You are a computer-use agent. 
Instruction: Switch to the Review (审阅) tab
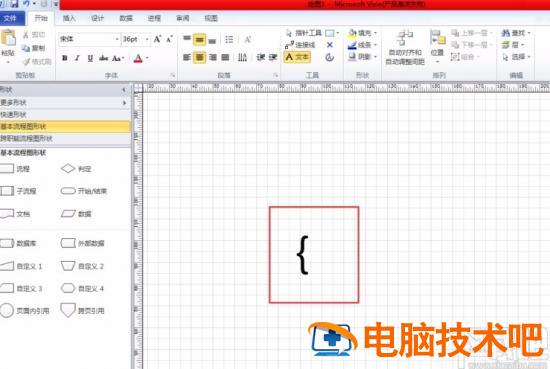click(x=183, y=18)
